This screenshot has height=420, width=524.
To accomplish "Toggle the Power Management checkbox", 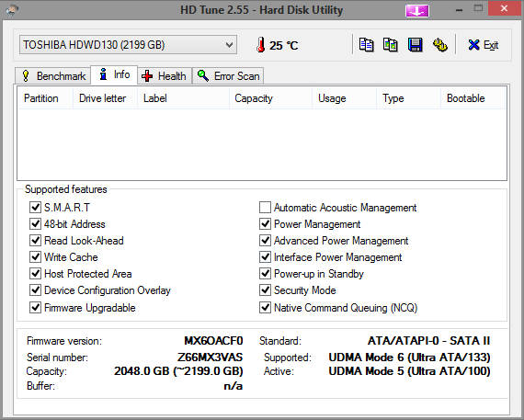I will [265, 223].
